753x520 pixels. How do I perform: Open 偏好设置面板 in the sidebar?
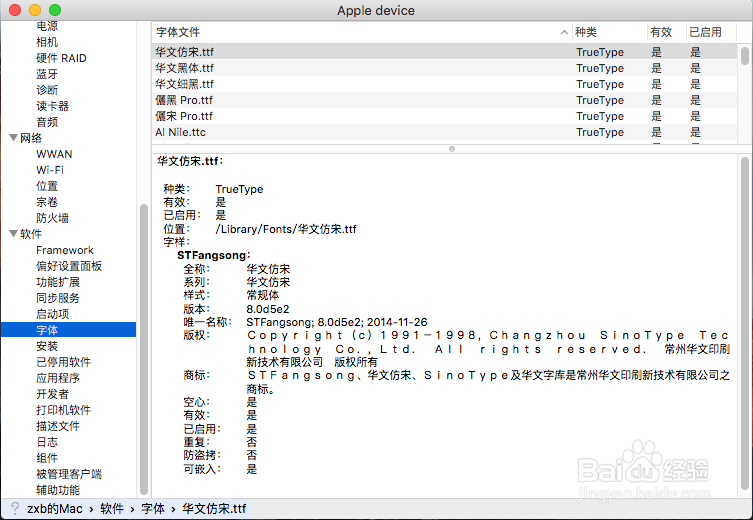point(69,266)
